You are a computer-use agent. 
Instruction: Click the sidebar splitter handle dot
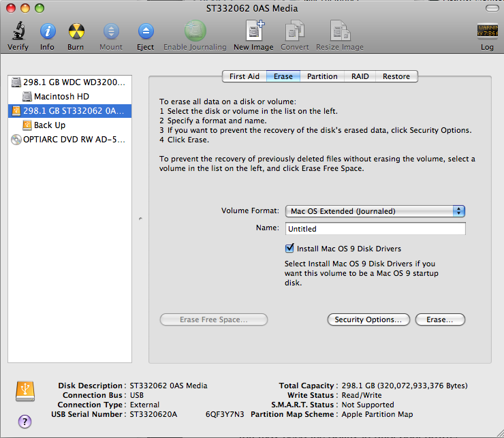[x=140, y=219]
